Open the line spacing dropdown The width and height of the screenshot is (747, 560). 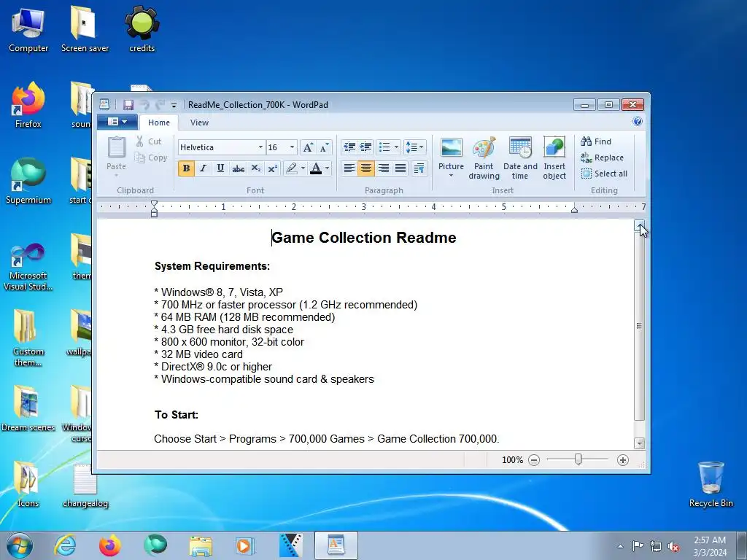[414, 147]
